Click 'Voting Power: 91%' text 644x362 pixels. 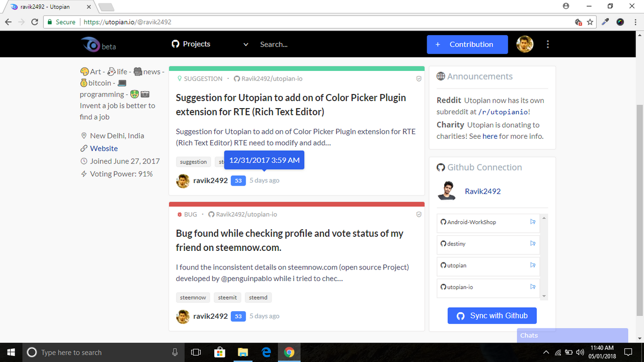pos(121,174)
